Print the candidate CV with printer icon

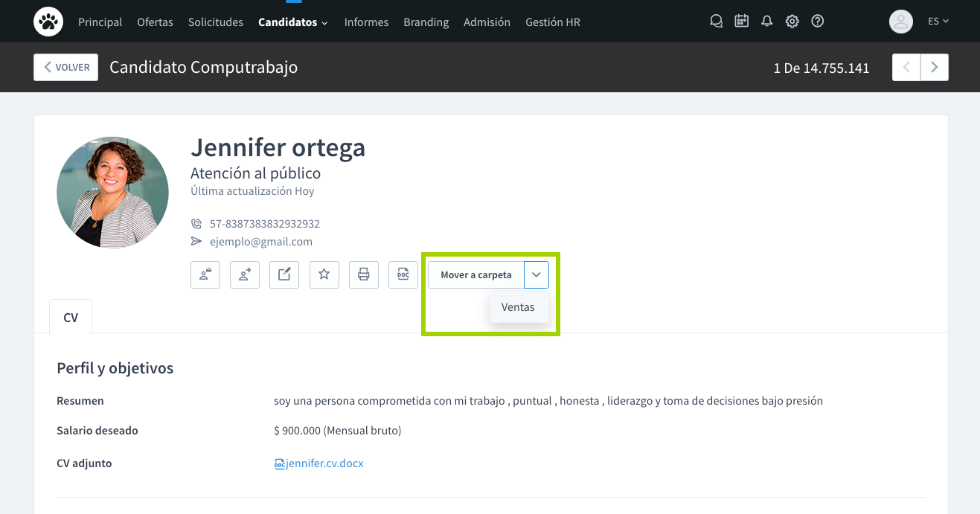(364, 274)
